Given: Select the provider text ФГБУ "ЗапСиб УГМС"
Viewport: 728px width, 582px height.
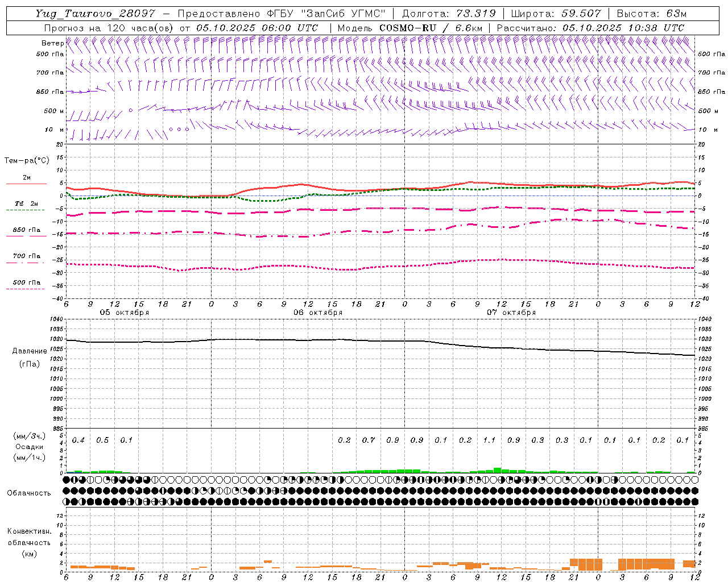Looking at the screenshot, I should point(326,14).
